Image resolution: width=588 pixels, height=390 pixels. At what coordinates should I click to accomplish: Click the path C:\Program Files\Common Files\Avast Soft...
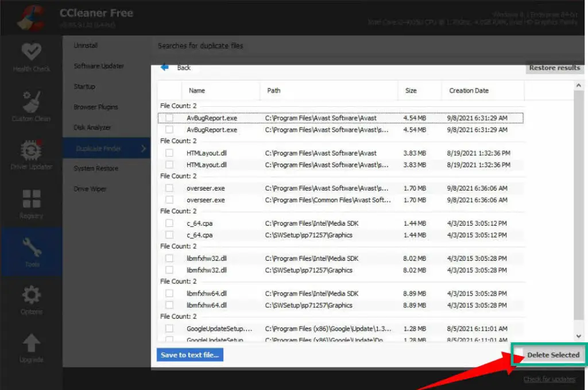coord(328,200)
